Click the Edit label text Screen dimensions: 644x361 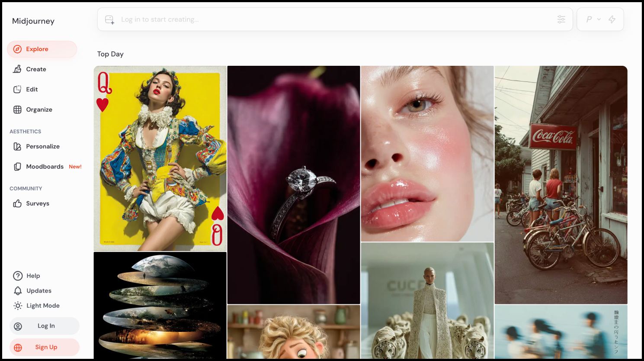pyautogui.click(x=32, y=90)
